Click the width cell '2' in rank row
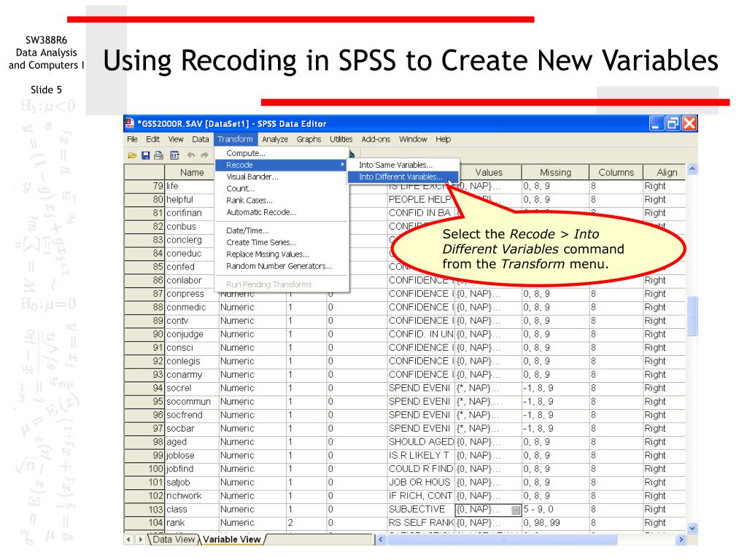This screenshot has height=560, width=747. (307, 523)
